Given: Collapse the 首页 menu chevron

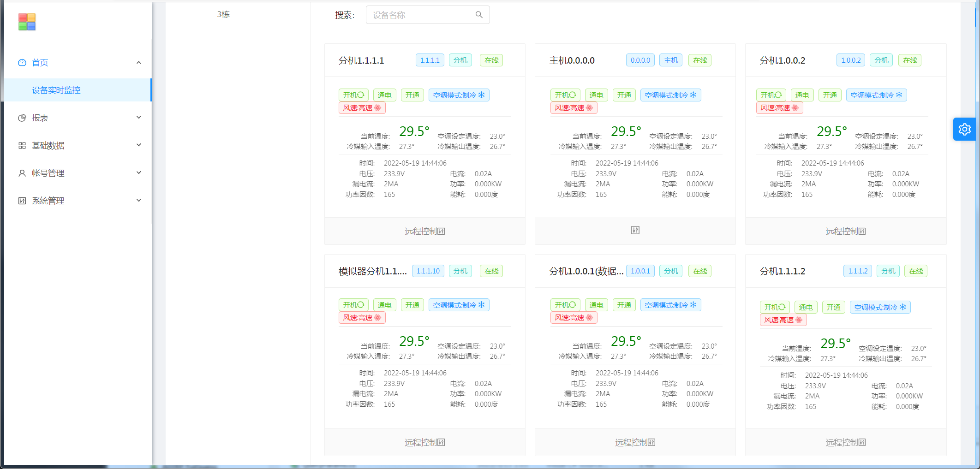Looking at the screenshot, I should point(138,63).
